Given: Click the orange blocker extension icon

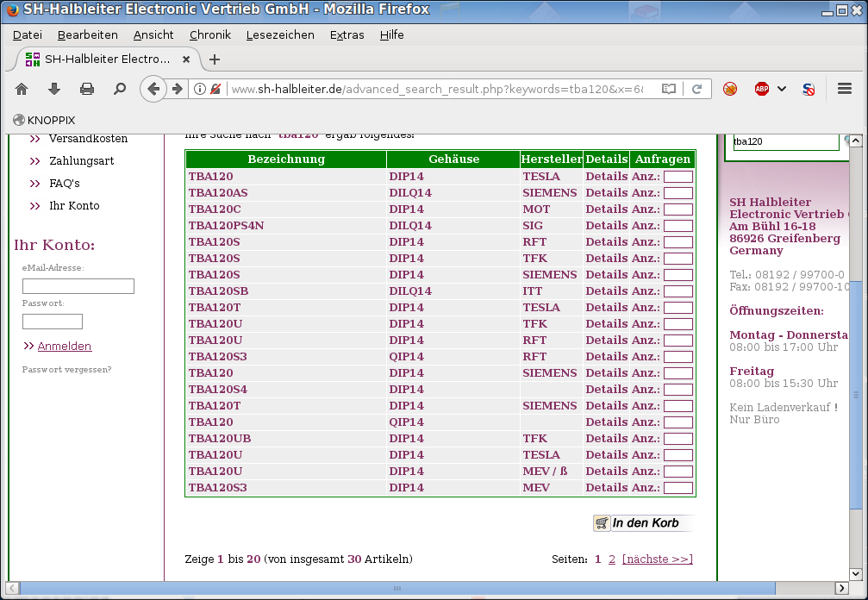Looking at the screenshot, I should click(730, 89).
